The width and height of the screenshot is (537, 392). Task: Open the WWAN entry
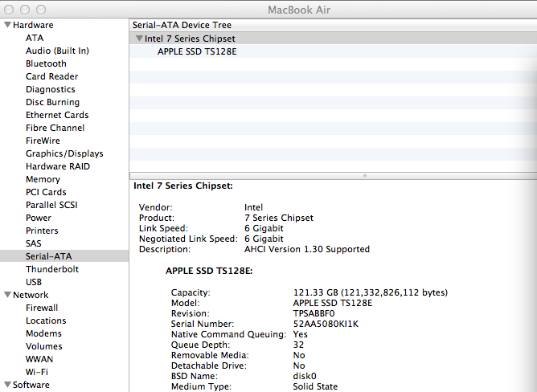[39, 359]
